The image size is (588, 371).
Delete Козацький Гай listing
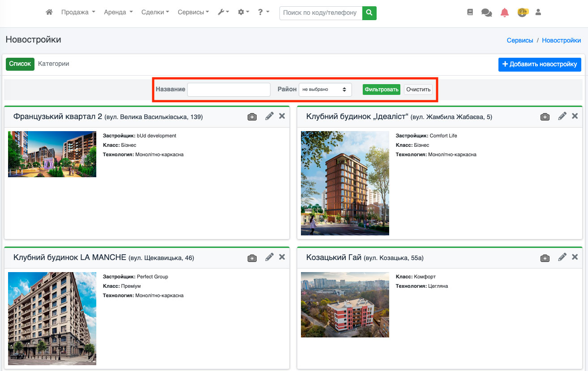575,257
